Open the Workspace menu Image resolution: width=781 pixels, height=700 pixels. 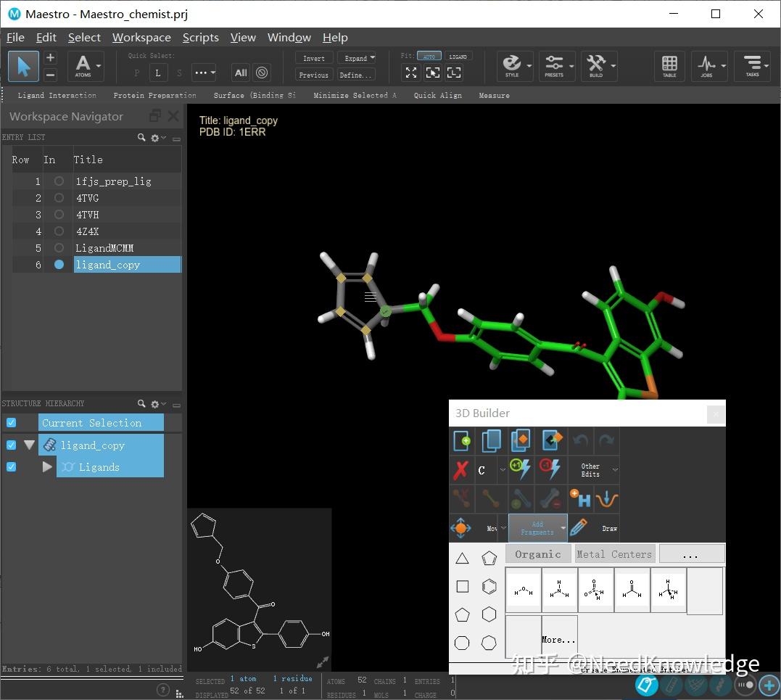click(x=141, y=38)
